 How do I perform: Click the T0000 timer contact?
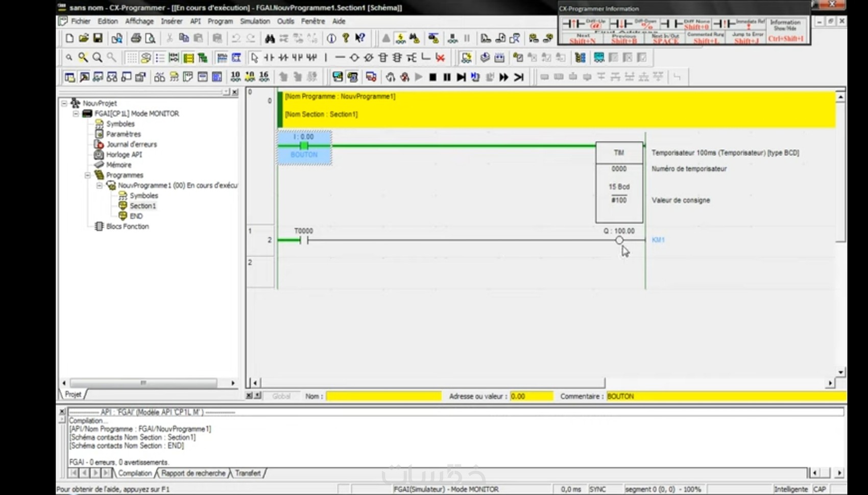(x=304, y=240)
